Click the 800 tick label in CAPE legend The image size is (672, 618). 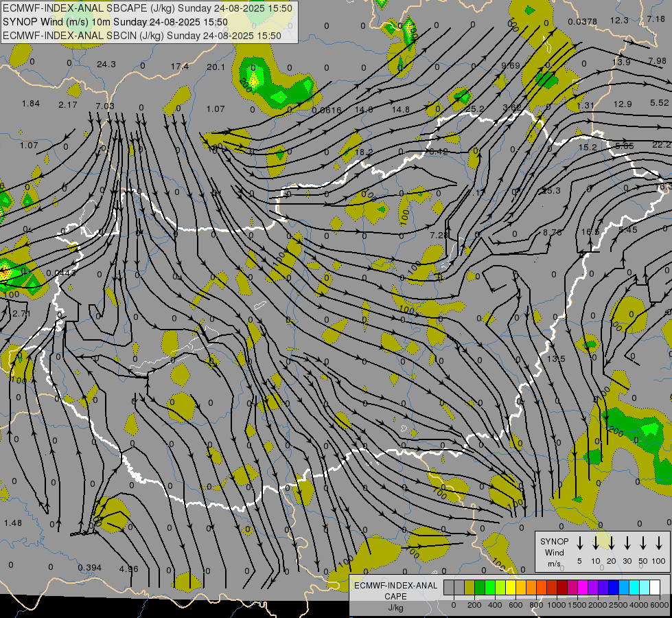pos(536,605)
